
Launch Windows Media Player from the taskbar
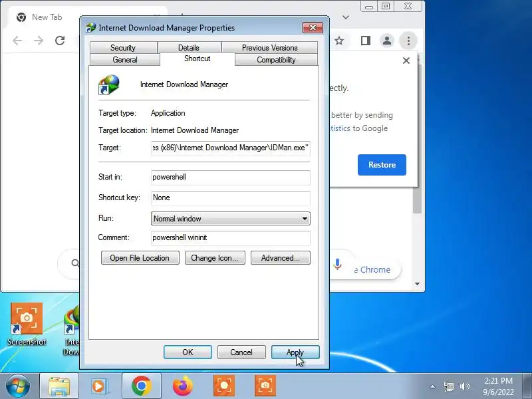[99, 386]
